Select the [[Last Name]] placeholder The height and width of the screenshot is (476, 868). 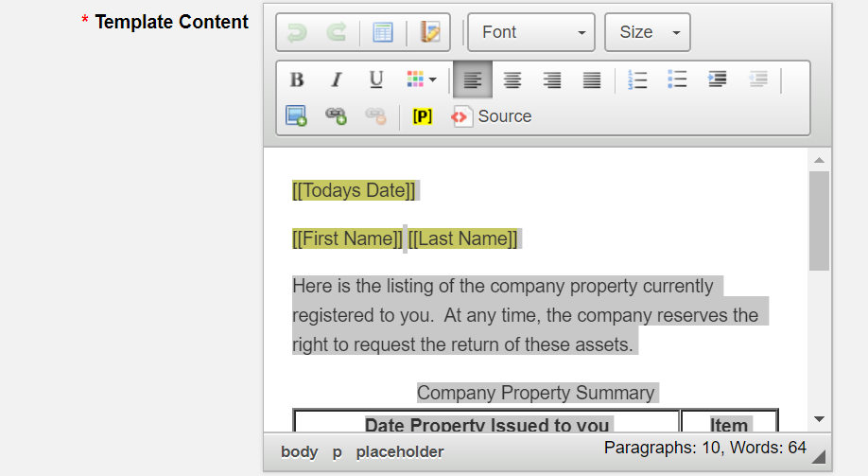[462, 238]
